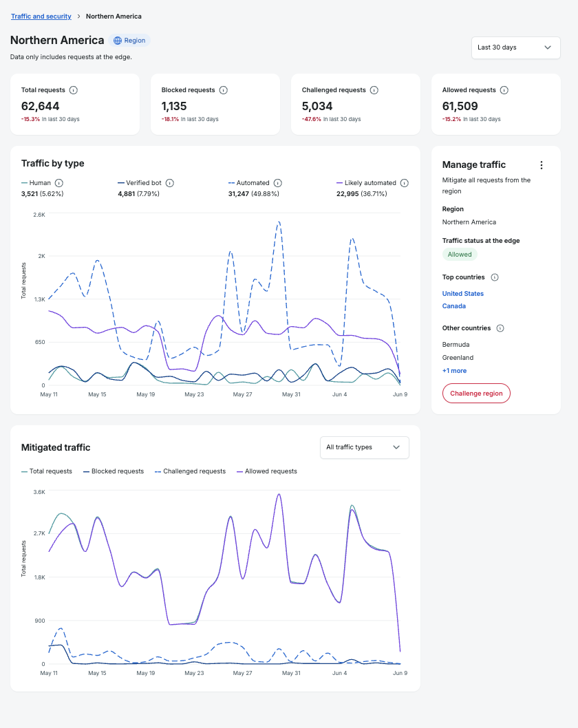
Task: Click info icon beside Blocked requests
Action: coord(224,90)
